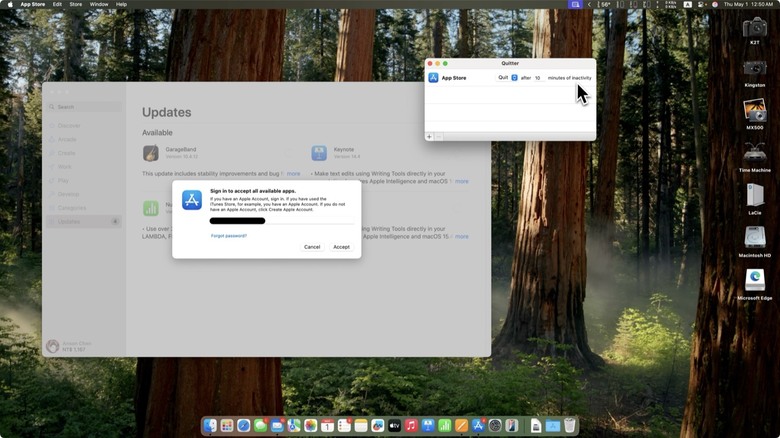
Task: Open Keynote from the Dock
Action: pos(428,426)
